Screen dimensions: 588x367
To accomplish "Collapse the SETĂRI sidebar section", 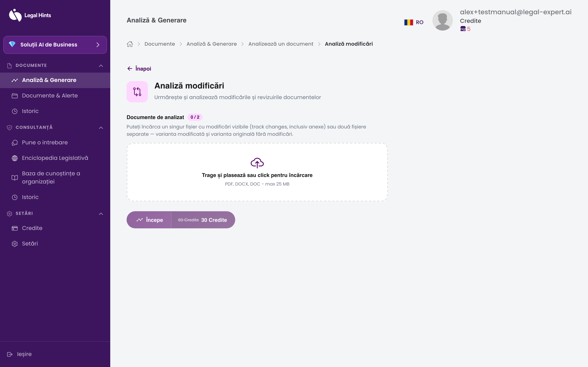I will [101, 214].
